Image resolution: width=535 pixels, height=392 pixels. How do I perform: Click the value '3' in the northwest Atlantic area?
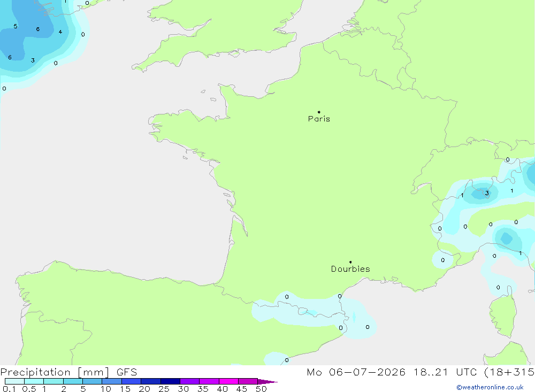pos(33,61)
